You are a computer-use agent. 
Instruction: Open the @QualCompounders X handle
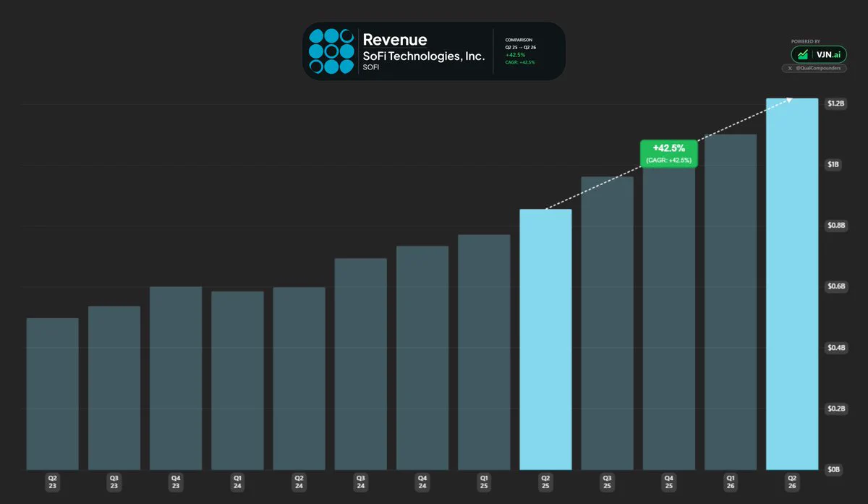click(x=815, y=68)
